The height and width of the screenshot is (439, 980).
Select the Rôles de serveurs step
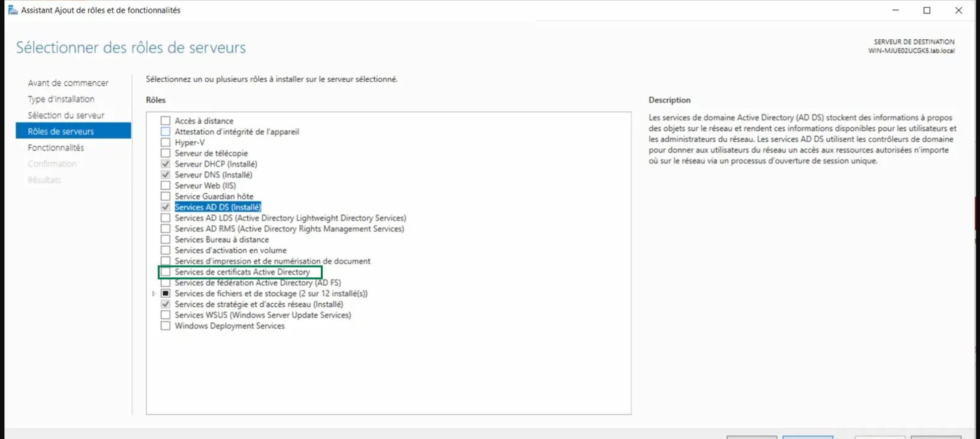[x=61, y=131]
